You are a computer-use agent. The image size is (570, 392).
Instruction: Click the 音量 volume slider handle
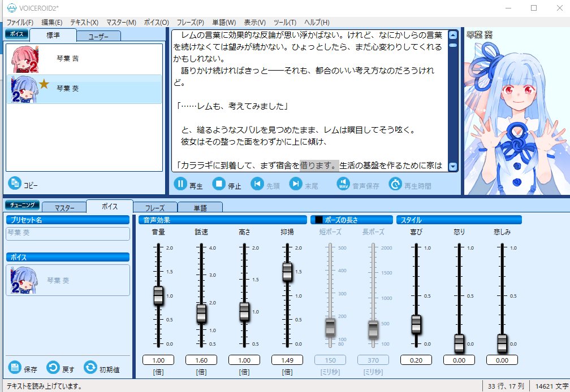pyautogui.click(x=158, y=295)
